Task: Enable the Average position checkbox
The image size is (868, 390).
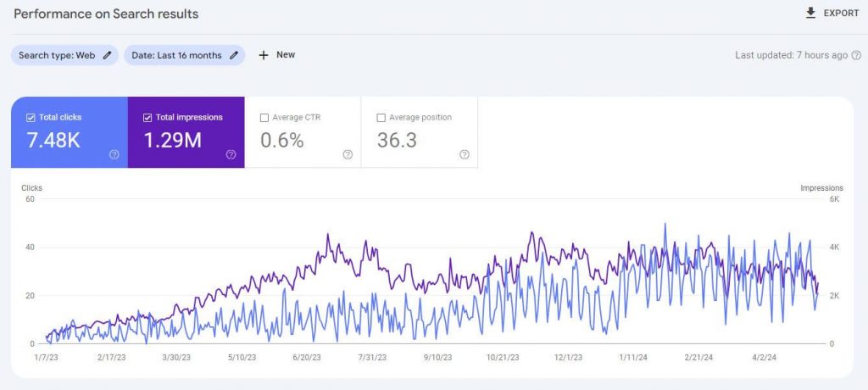Action: 381,118
